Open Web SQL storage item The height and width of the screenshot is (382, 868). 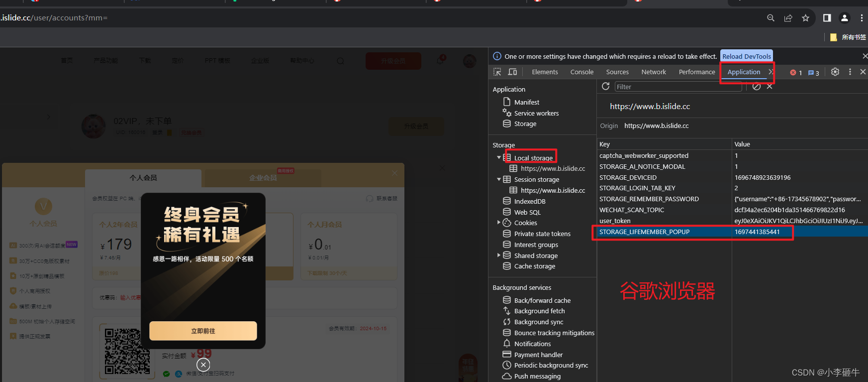click(x=527, y=212)
